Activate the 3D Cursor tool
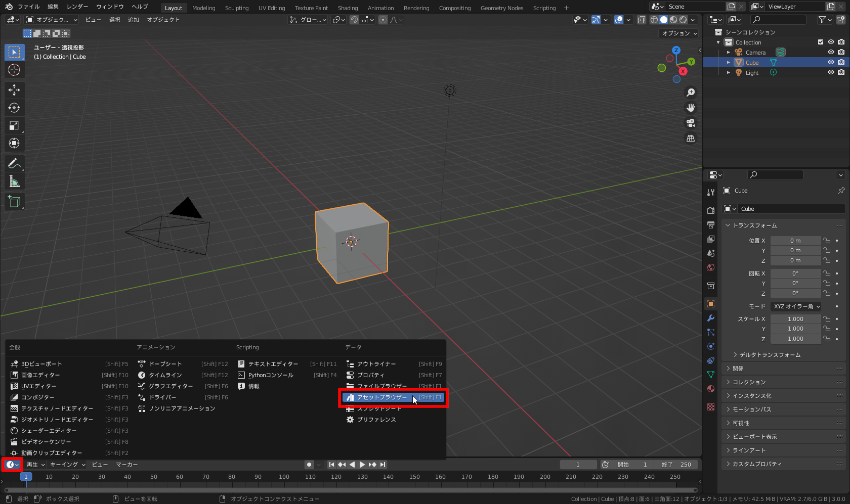 tap(14, 70)
